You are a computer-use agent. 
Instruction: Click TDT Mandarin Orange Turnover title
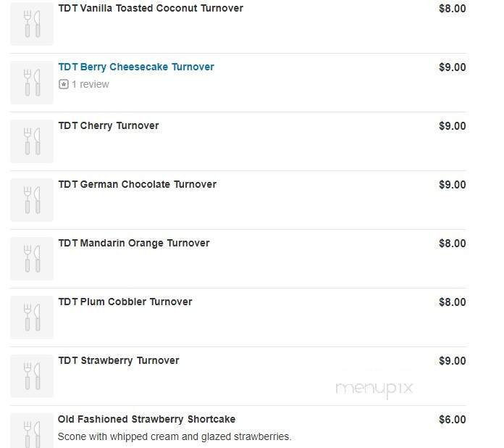[x=134, y=243]
